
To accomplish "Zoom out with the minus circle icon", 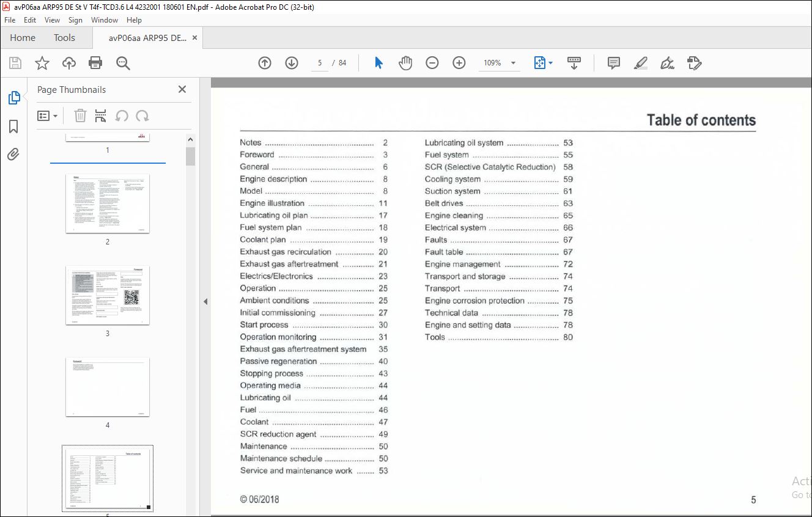I will (432, 63).
